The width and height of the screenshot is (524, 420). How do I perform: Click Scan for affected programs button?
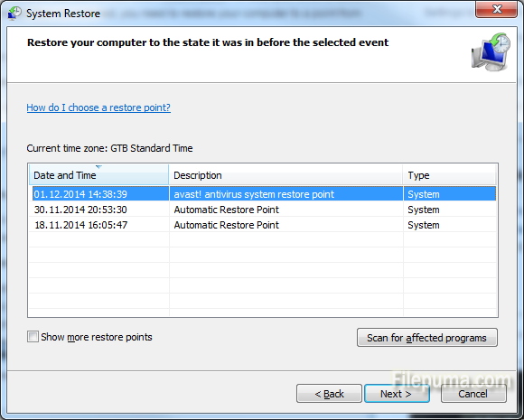pos(427,338)
